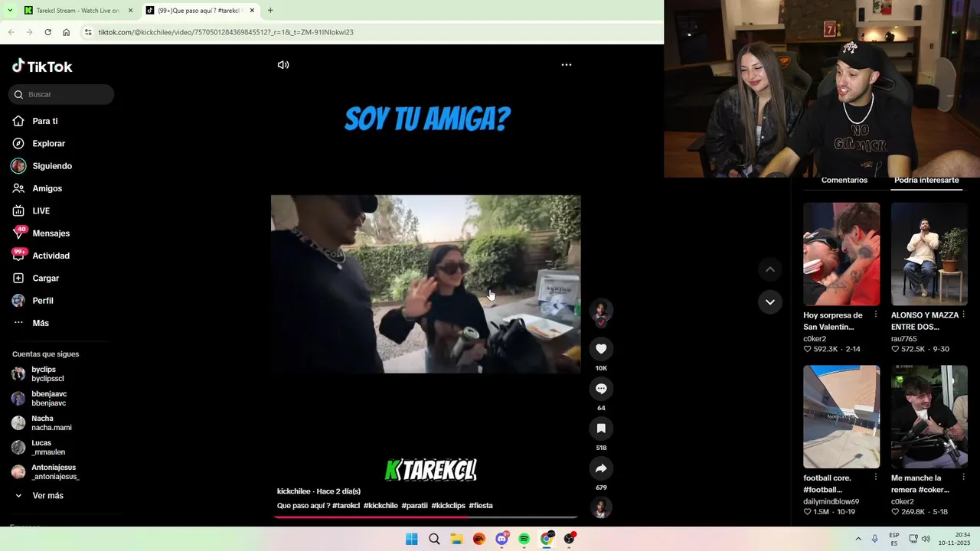The image size is (980, 551).
Task: Open Perfil page
Action: tap(42, 301)
